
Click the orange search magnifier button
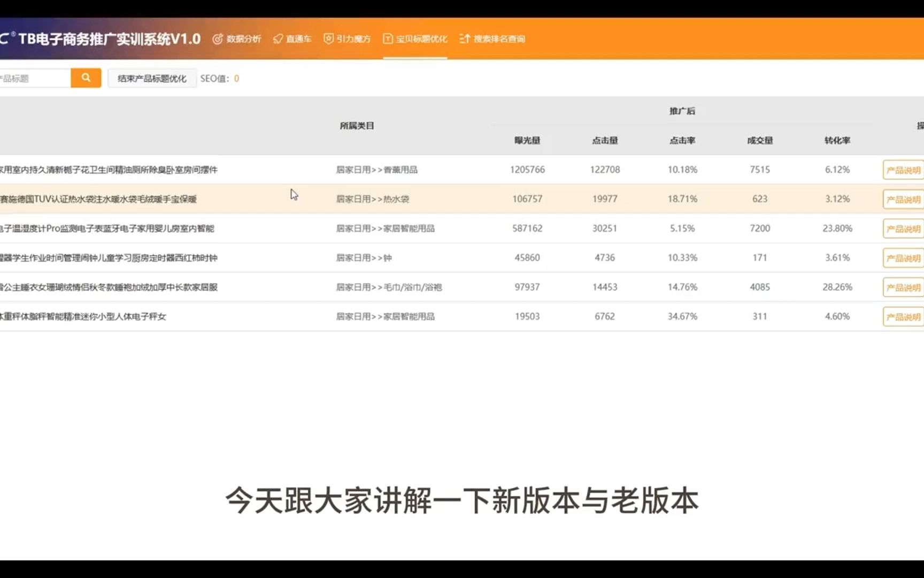point(86,78)
